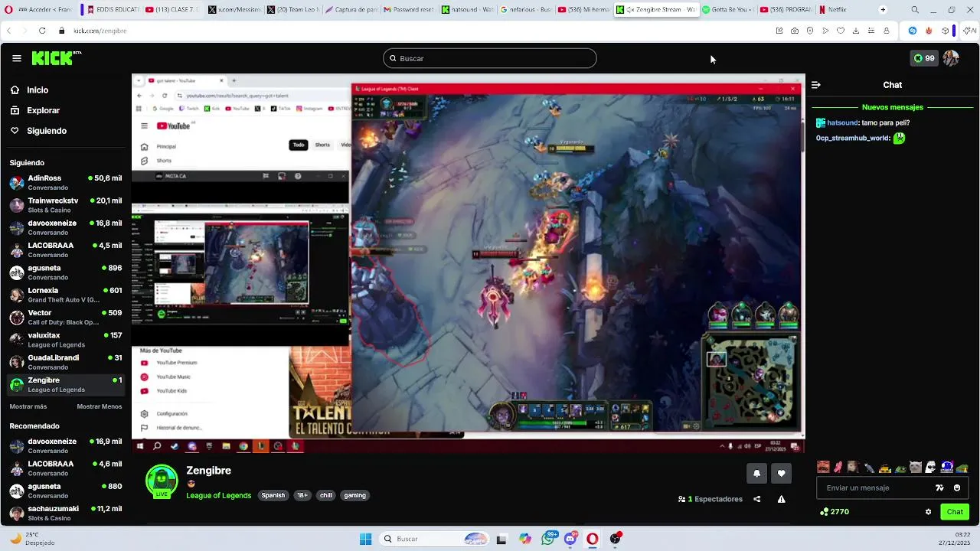Open Trainwreckstv channel in the sidebar

[66, 205]
